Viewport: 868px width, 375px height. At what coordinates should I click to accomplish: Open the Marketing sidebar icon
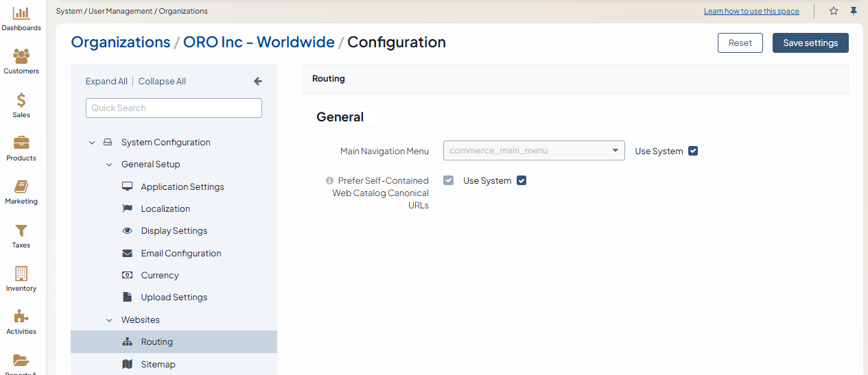click(x=21, y=187)
